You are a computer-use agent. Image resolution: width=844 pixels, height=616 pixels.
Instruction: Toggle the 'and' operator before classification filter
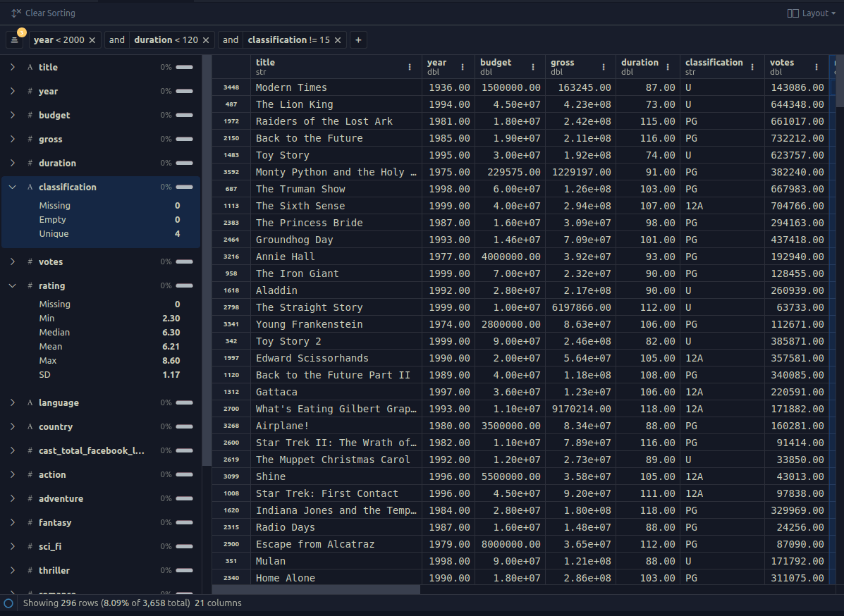pyautogui.click(x=231, y=40)
